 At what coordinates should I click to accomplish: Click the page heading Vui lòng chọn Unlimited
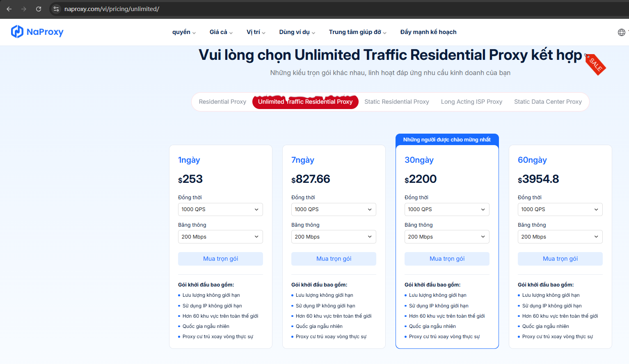[x=390, y=55]
